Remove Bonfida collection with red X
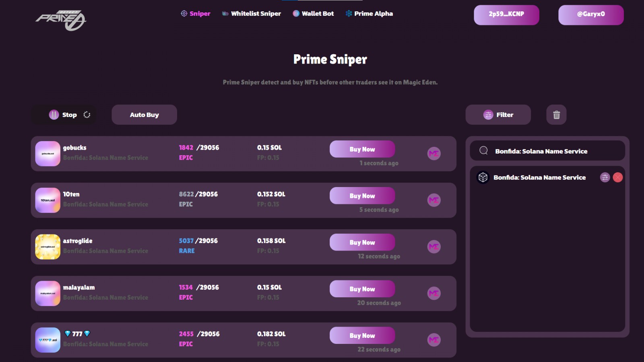Image resolution: width=644 pixels, height=362 pixels. click(618, 177)
